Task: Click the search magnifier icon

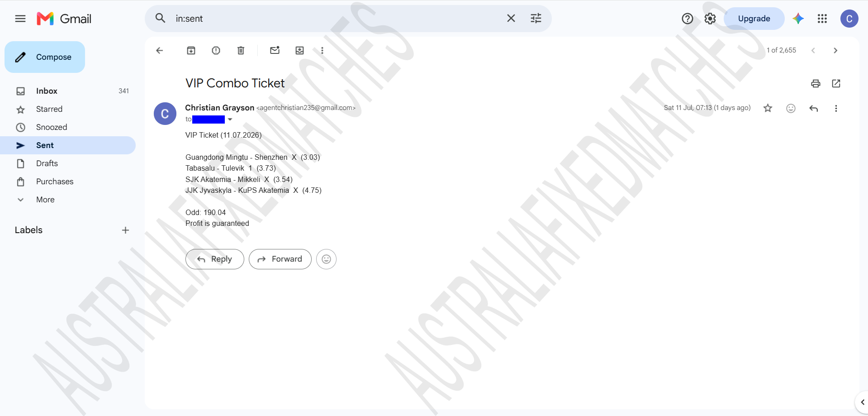Action: coord(160,18)
